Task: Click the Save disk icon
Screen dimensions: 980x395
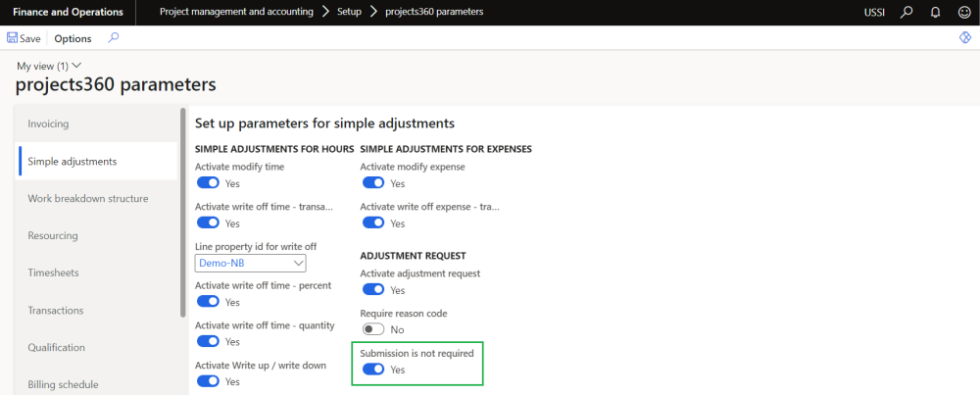Action: click(13, 38)
